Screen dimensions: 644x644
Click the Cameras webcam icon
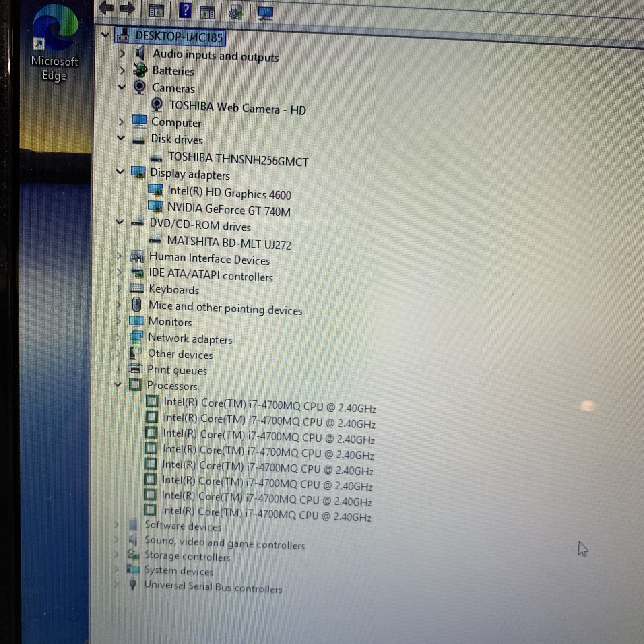pyautogui.click(x=139, y=87)
